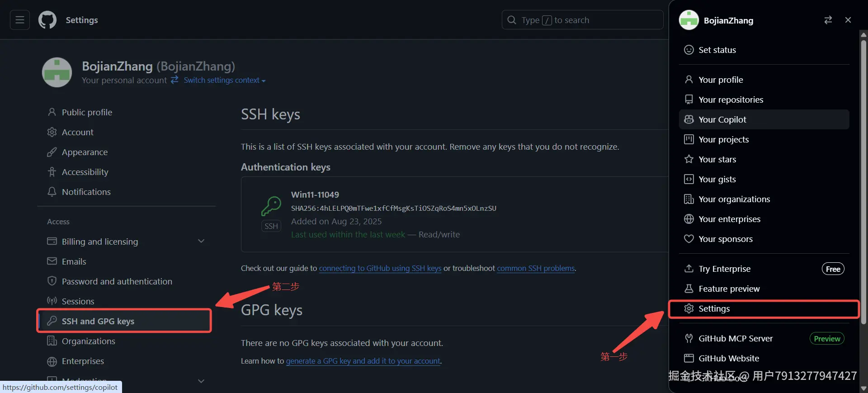868x393 pixels.
Task: Click the Try Enterprise upload icon
Action: 689,269
